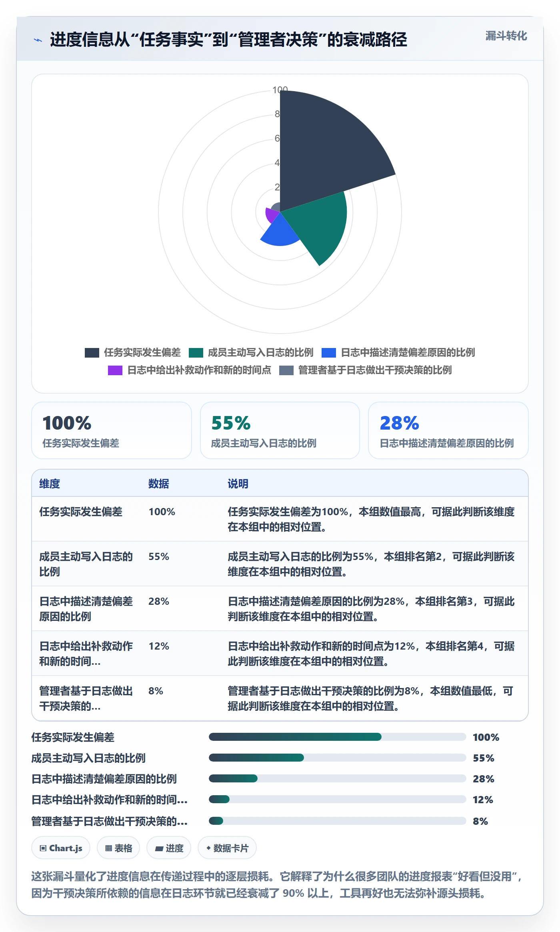Select the 55% cell in the table
Viewport: 560px width, 932px height.
(x=159, y=556)
